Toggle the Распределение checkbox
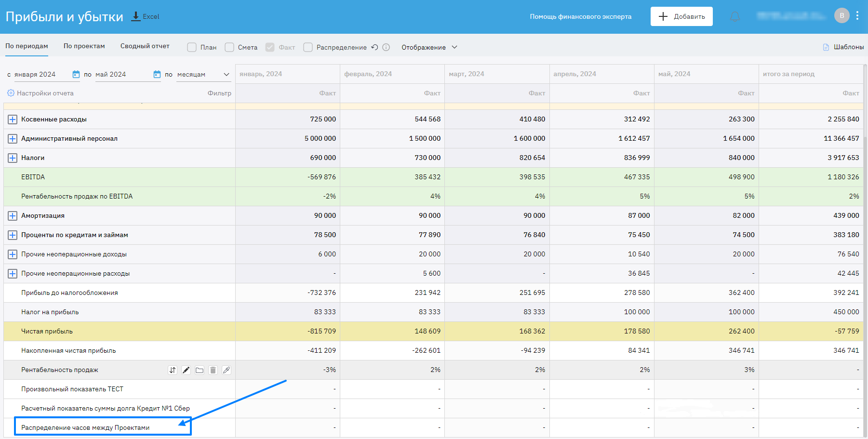 point(308,47)
